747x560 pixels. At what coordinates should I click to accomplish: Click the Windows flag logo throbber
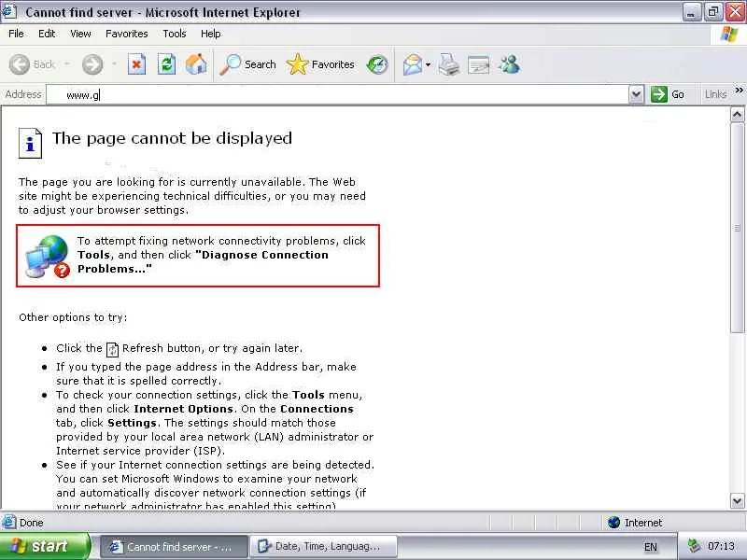coord(729,35)
